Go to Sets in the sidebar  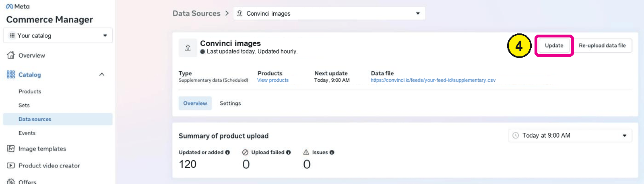click(24, 105)
